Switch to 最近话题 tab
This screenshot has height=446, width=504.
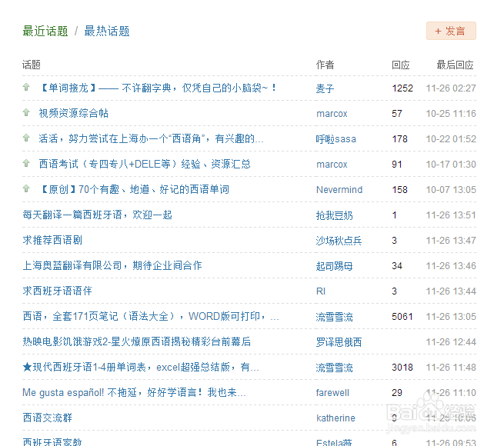[45, 32]
